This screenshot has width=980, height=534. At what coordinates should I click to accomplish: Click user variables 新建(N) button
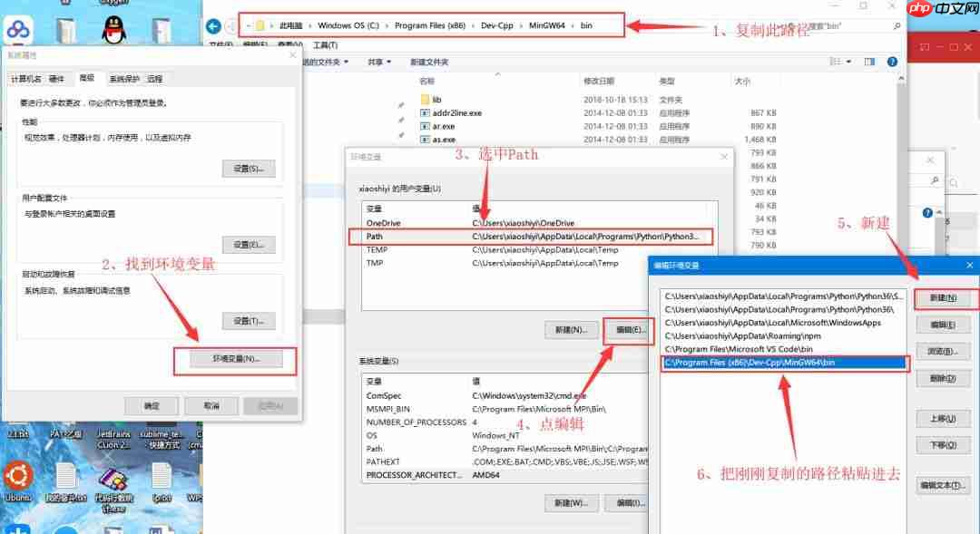point(572,330)
